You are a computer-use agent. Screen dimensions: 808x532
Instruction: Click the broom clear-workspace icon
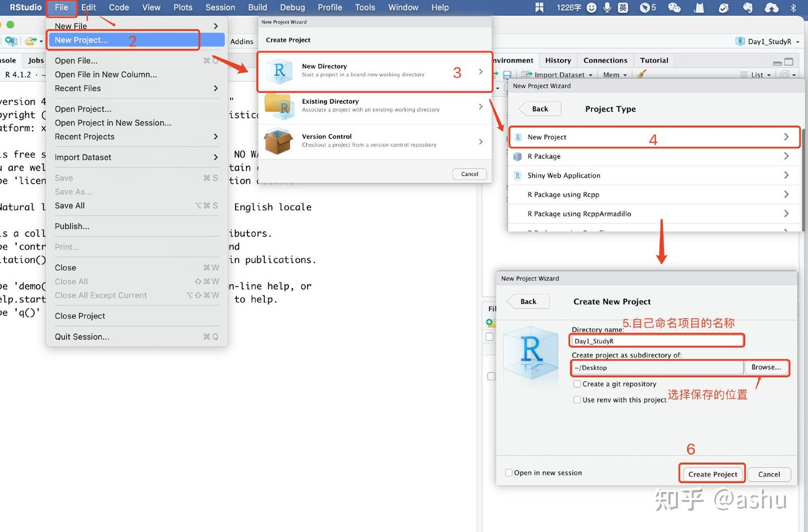point(642,74)
